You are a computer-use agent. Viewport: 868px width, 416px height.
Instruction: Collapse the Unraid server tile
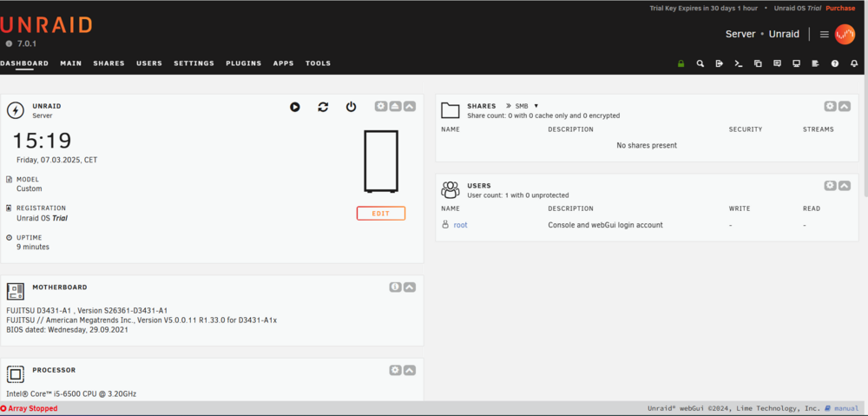click(x=410, y=106)
